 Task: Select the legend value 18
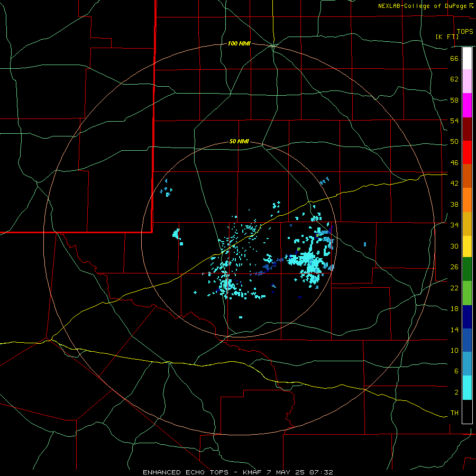(x=454, y=309)
